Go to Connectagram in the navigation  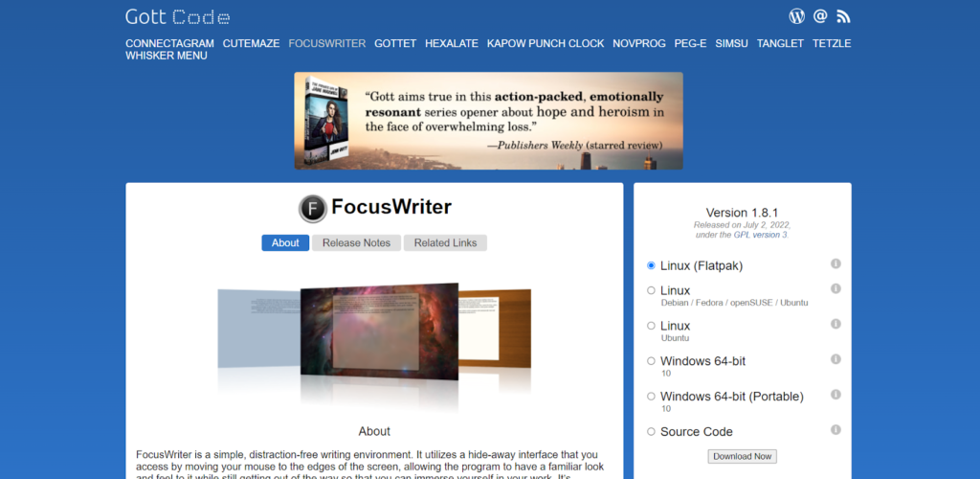pyautogui.click(x=169, y=44)
